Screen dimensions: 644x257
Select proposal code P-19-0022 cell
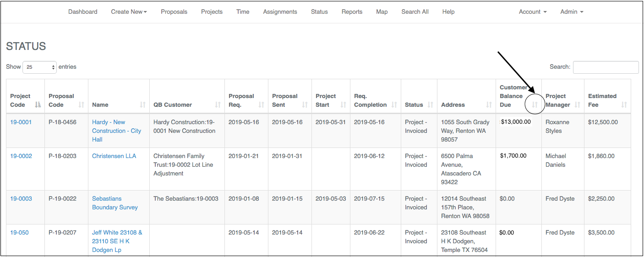click(x=66, y=208)
